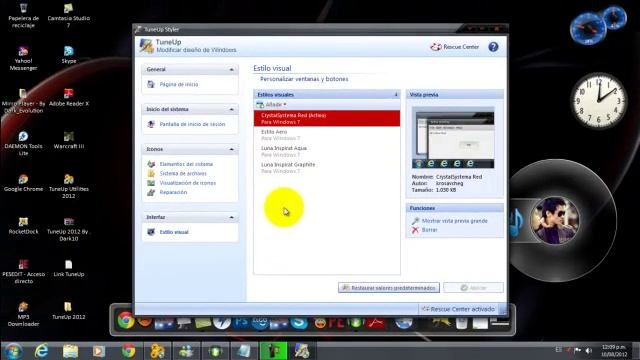Select the RocketDock desktop icon

click(x=23, y=225)
